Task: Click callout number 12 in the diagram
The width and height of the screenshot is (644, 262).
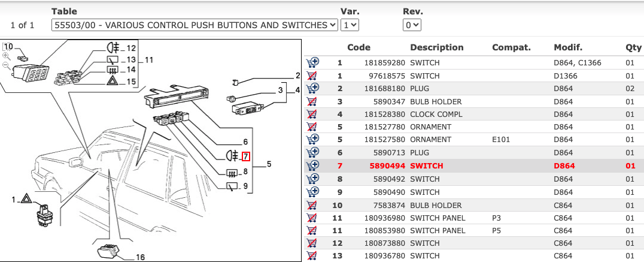Action: (132, 48)
